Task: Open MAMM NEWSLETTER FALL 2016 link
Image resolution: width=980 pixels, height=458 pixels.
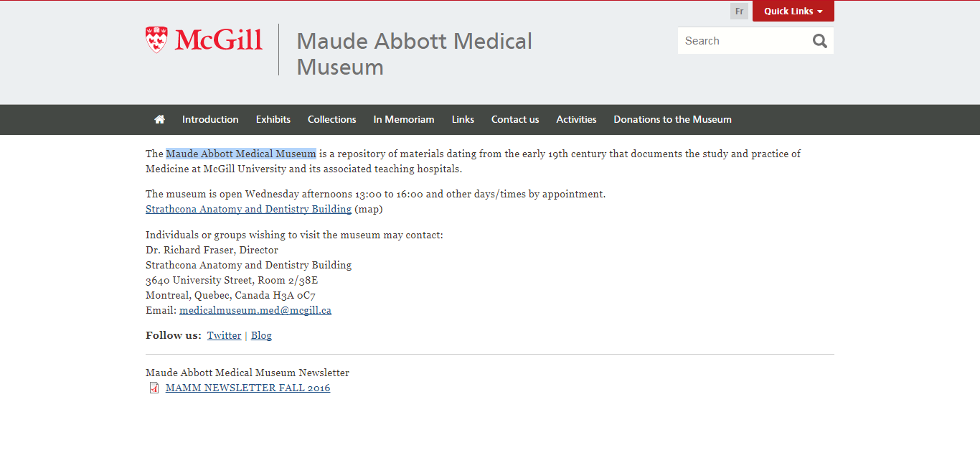Action: pyautogui.click(x=248, y=388)
